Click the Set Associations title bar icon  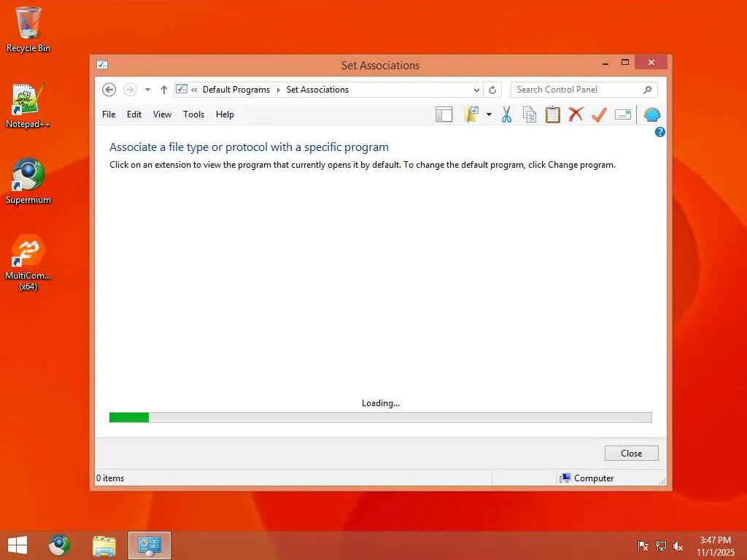click(102, 65)
